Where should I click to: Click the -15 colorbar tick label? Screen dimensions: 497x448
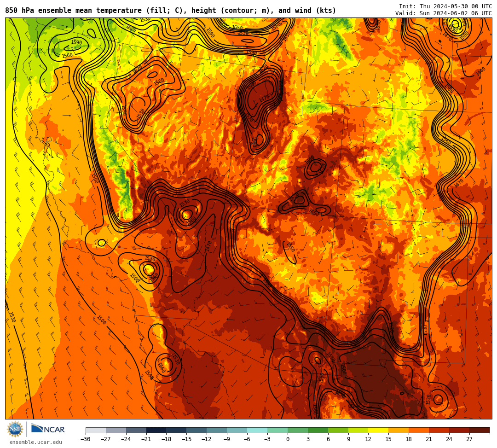pos(187,439)
